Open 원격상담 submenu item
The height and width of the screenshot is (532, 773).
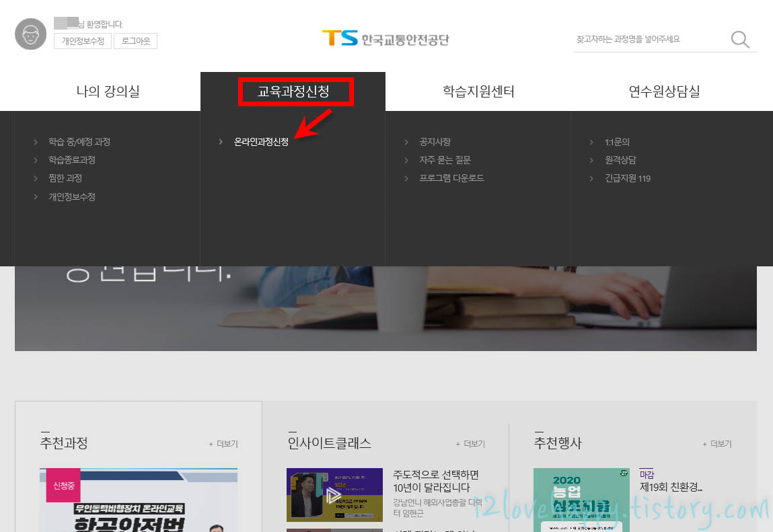(x=621, y=160)
